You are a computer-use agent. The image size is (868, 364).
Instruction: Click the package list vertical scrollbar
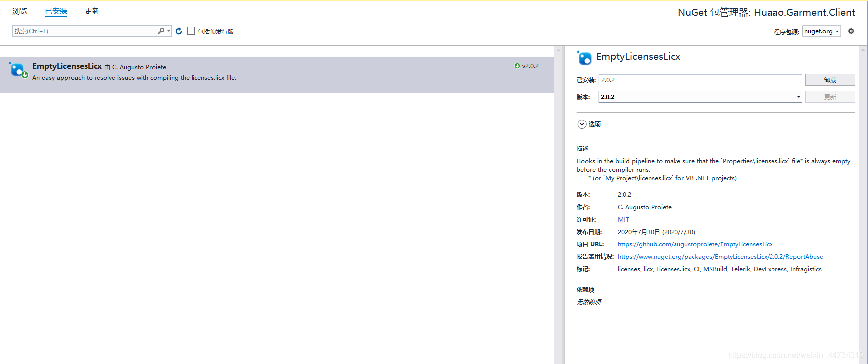(x=558, y=205)
